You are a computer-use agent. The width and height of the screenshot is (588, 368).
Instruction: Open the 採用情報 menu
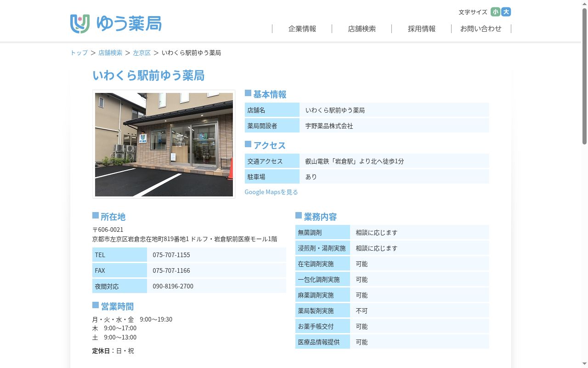(x=422, y=29)
